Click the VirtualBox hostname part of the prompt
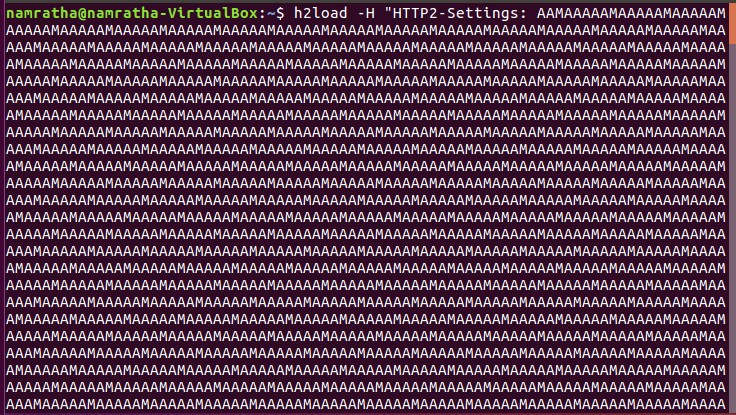736x415 pixels. point(213,13)
